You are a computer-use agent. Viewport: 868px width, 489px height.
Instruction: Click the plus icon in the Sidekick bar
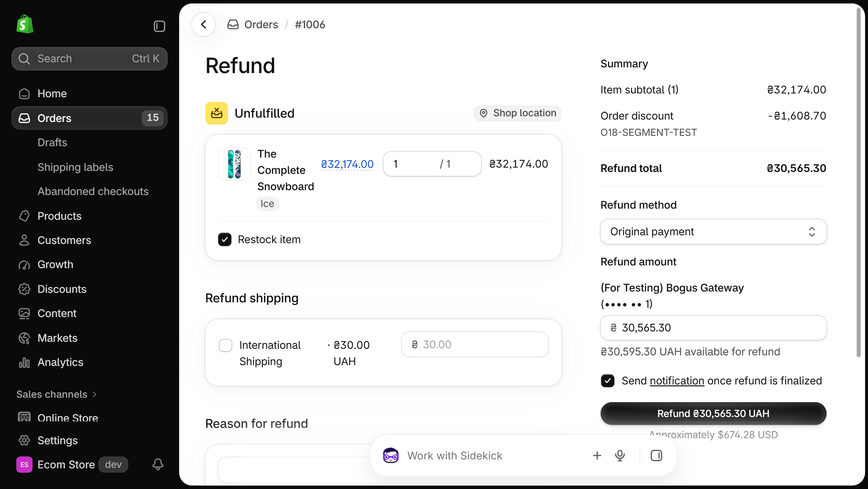pos(597,456)
